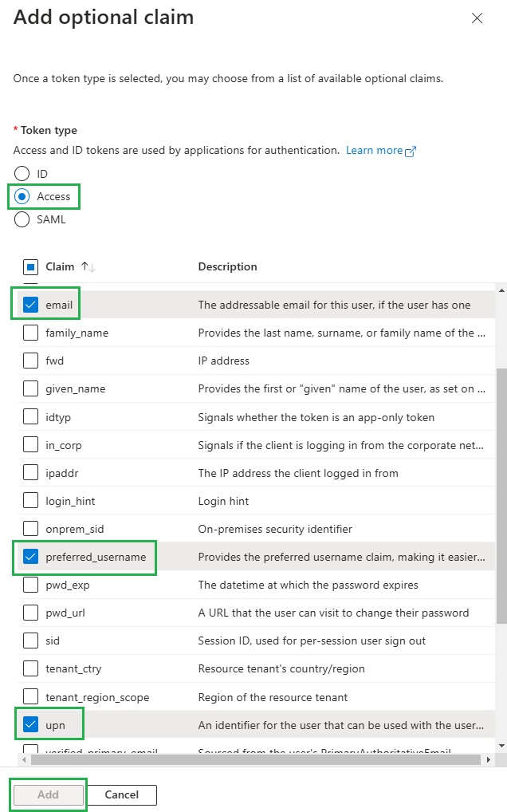Select the SAML token type radio button

click(22, 219)
